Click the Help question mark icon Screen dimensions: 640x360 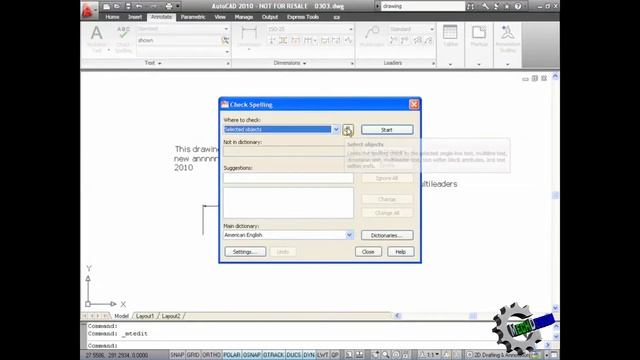coord(518,6)
